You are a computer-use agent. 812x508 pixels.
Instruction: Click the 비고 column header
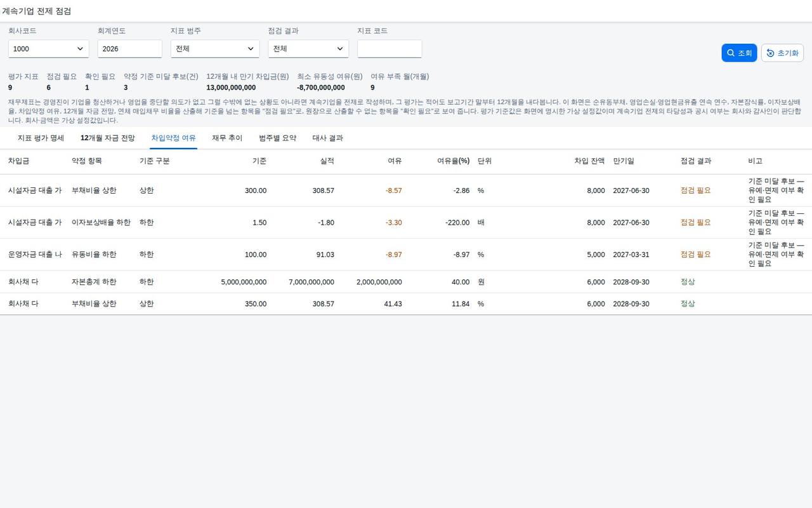click(x=755, y=161)
